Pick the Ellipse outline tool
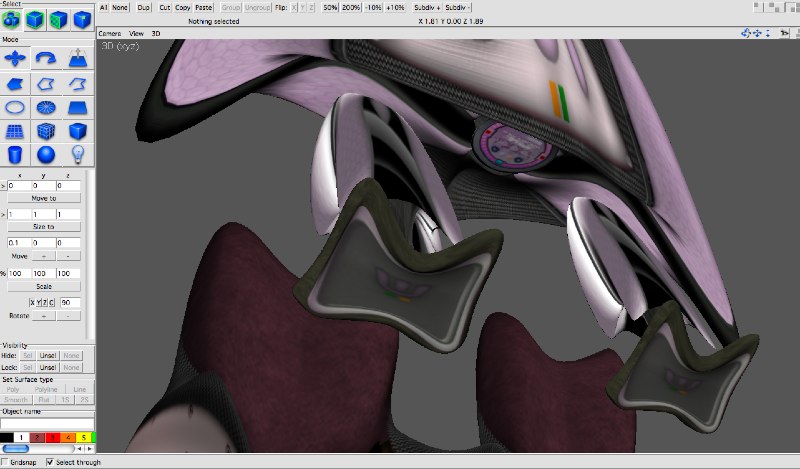 (x=15, y=108)
